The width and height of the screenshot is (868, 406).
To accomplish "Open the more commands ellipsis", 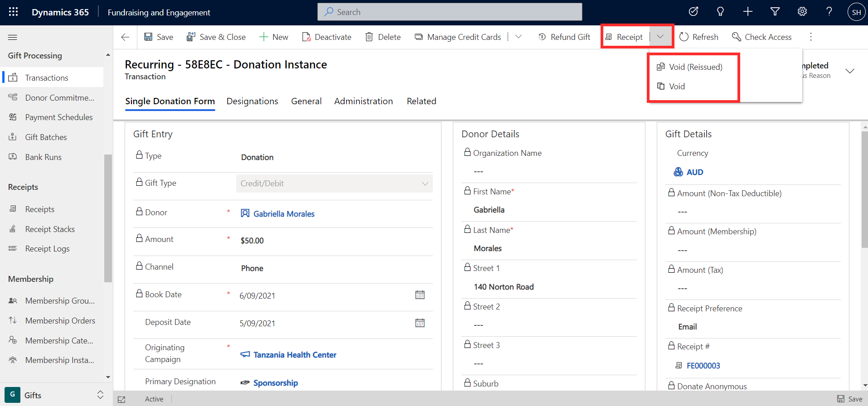I will pos(811,37).
